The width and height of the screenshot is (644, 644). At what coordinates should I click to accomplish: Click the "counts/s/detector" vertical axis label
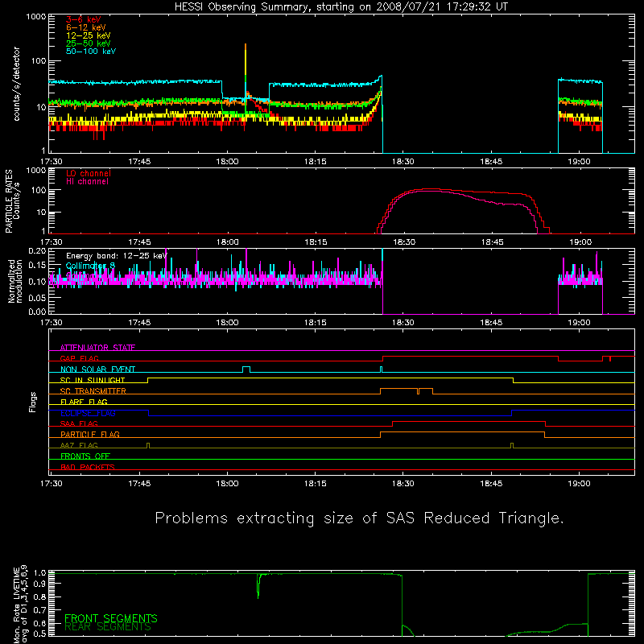(16, 84)
